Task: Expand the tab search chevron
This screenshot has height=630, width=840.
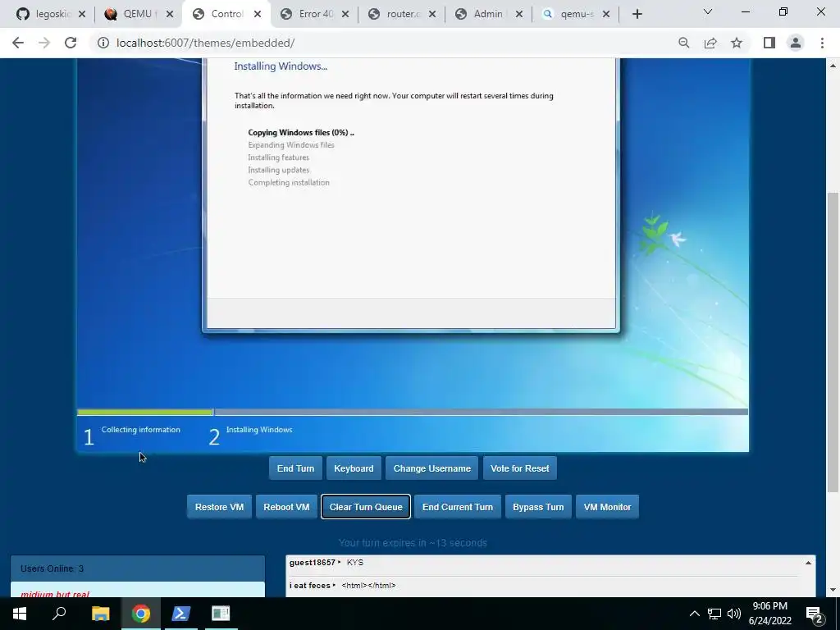Action: [x=708, y=11]
